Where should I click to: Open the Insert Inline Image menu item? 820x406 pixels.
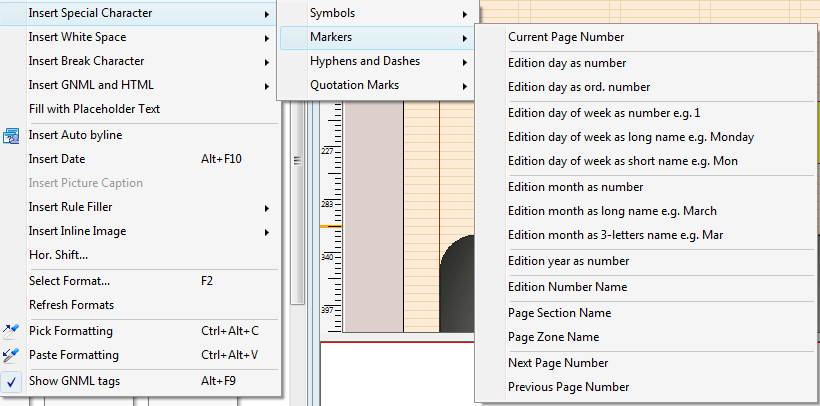point(140,231)
